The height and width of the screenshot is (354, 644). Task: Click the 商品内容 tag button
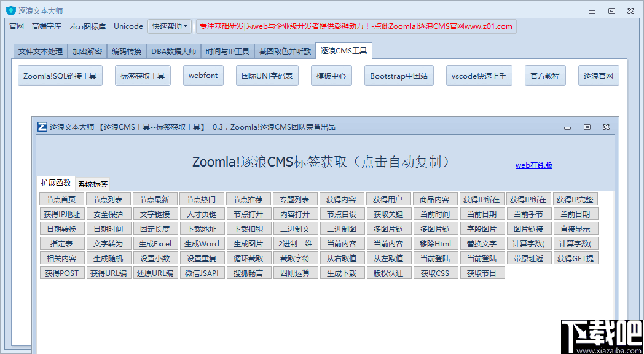click(x=434, y=199)
